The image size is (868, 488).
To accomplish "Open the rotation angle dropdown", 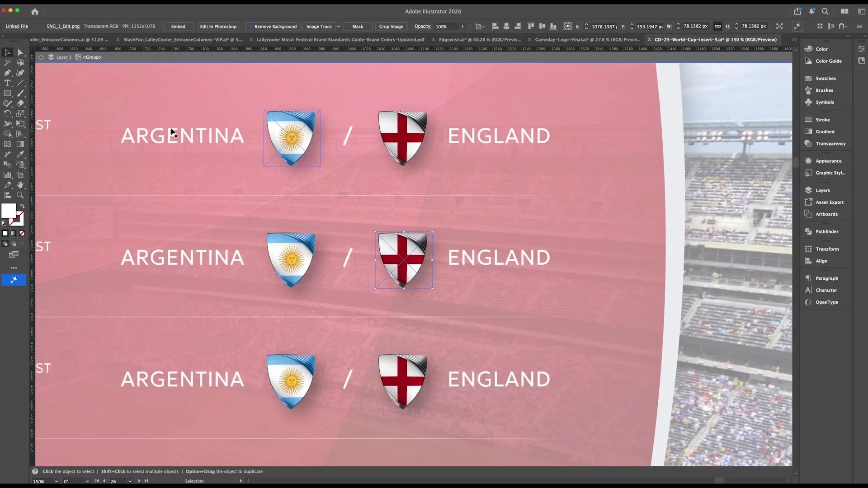I will click(87, 481).
